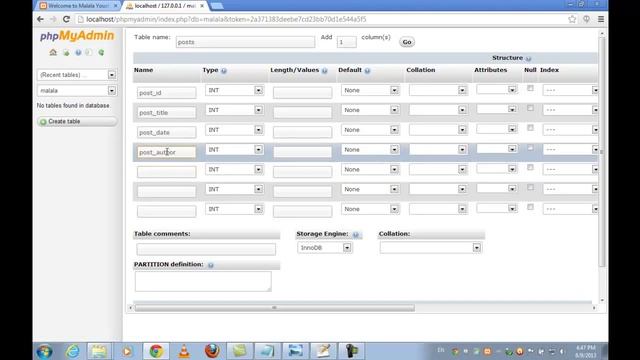Open Recent tables dropdown

coord(77,75)
